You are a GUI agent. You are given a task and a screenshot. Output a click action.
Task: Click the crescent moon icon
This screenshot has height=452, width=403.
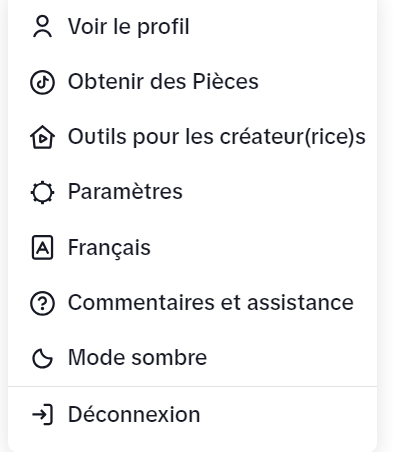(x=42, y=358)
